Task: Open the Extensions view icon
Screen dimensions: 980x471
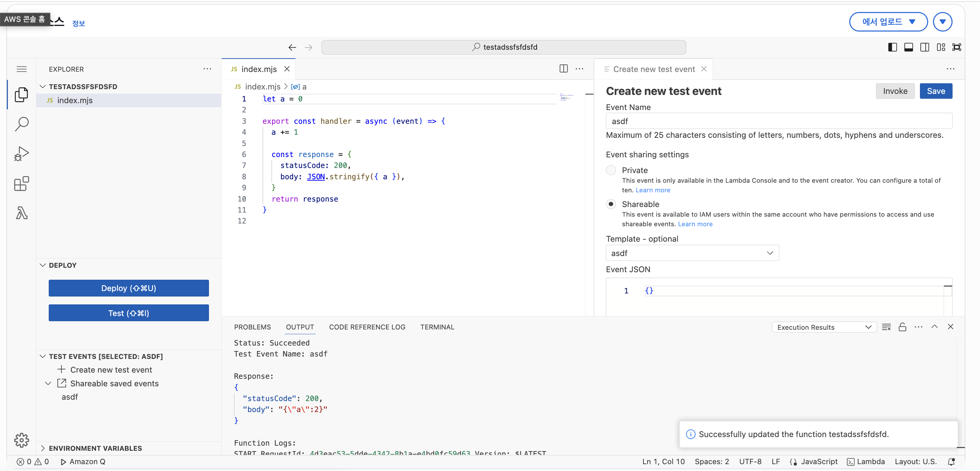Action: [22, 184]
